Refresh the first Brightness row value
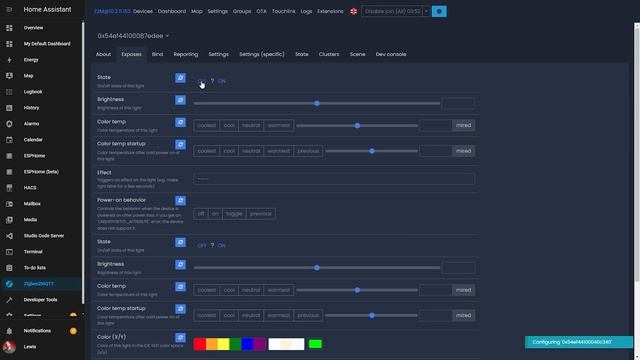The width and height of the screenshot is (640, 360). (180, 100)
